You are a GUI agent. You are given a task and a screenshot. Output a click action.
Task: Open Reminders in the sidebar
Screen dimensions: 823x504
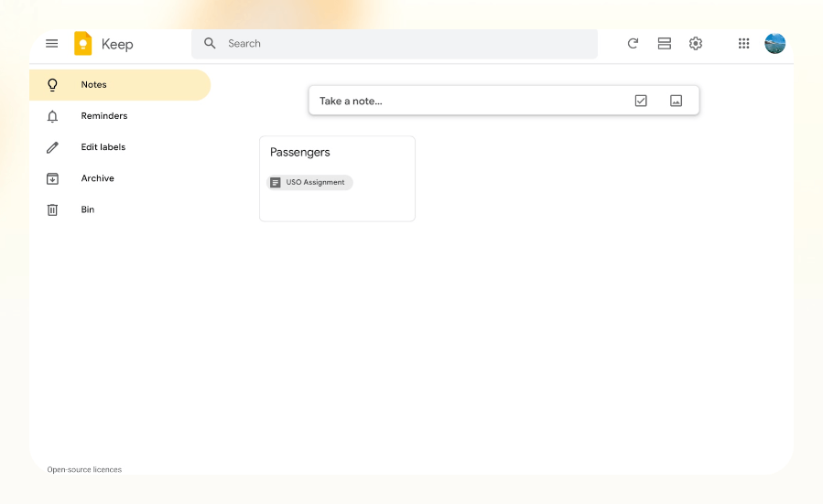120,116
